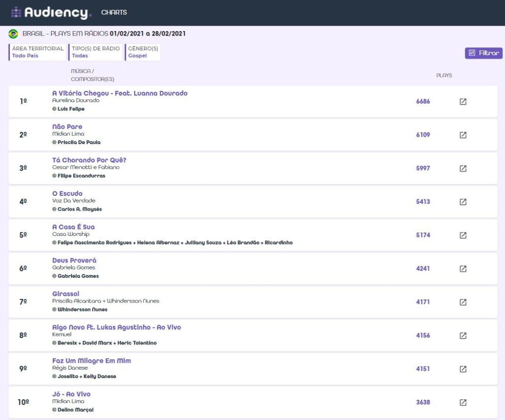
Task: Open the CHARTS menu item
Action: coord(114,12)
